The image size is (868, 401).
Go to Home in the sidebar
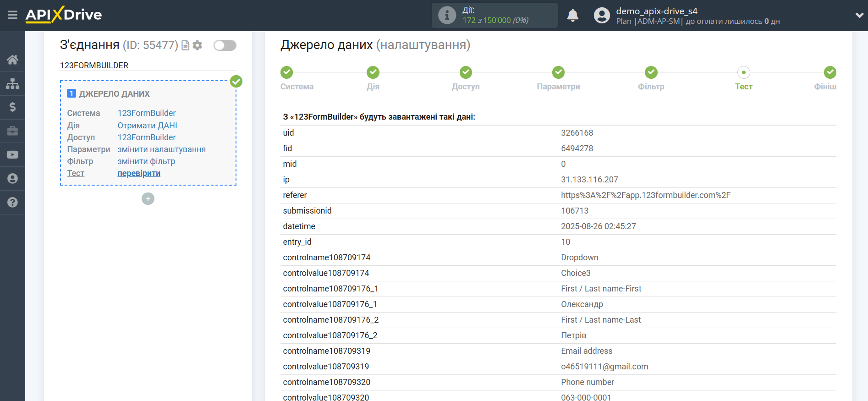[x=12, y=60]
